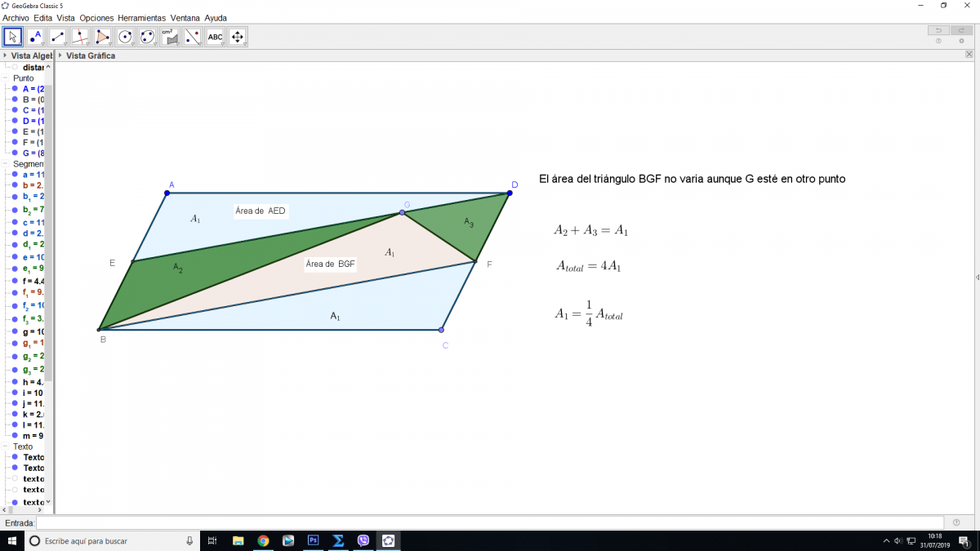Collapse the Punto group in the Algebra view

pyautogui.click(x=6, y=78)
